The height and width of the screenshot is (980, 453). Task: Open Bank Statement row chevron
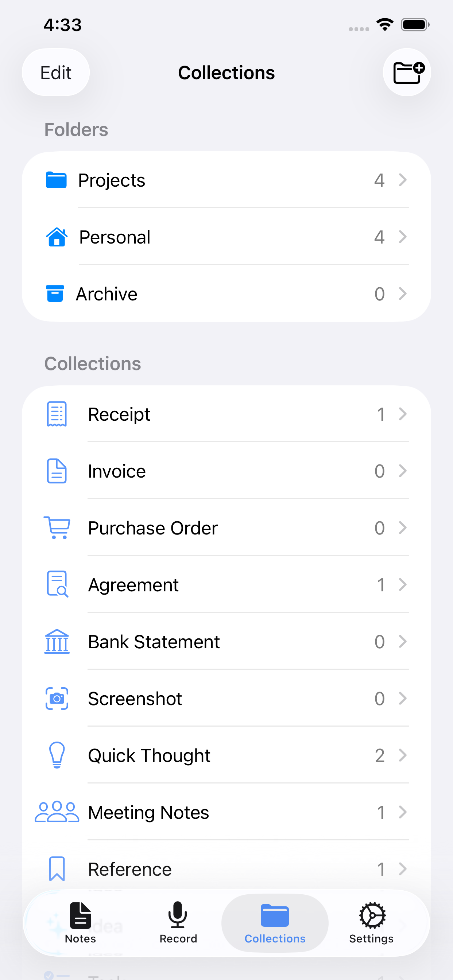tap(403, 641)
